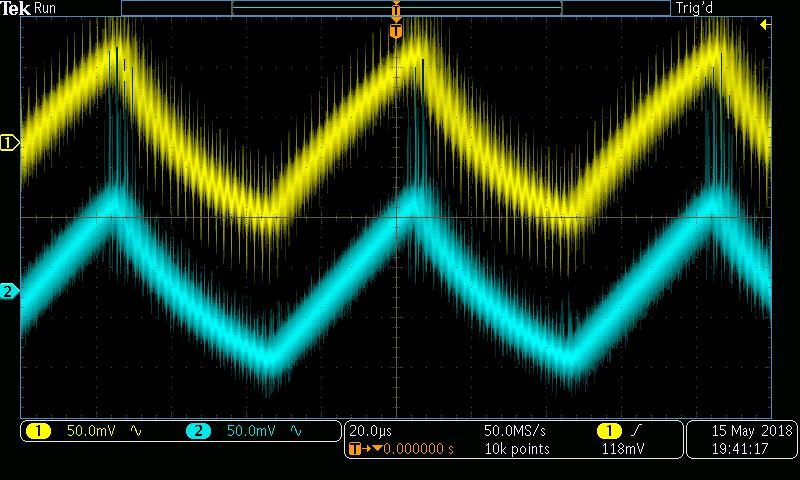Click the 10k points record length
800x480 pixels.
point(517,449)
